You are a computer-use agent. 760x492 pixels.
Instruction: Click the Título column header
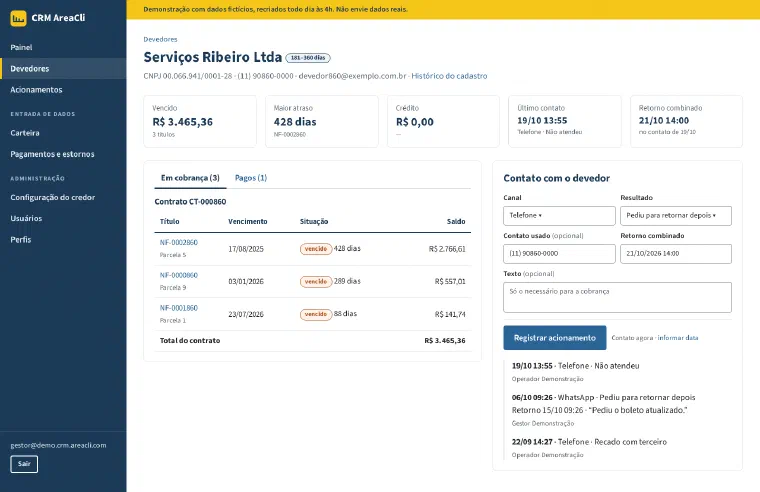[170, 222]
